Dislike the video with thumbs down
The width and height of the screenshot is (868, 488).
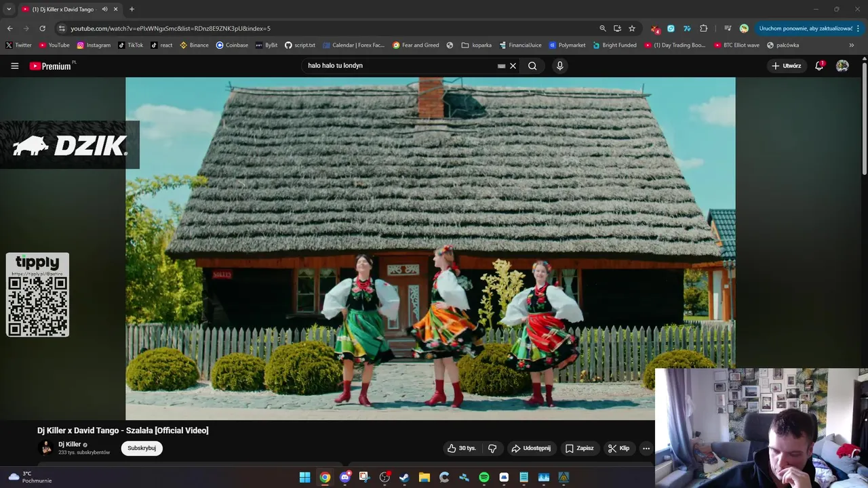(492, 448)
